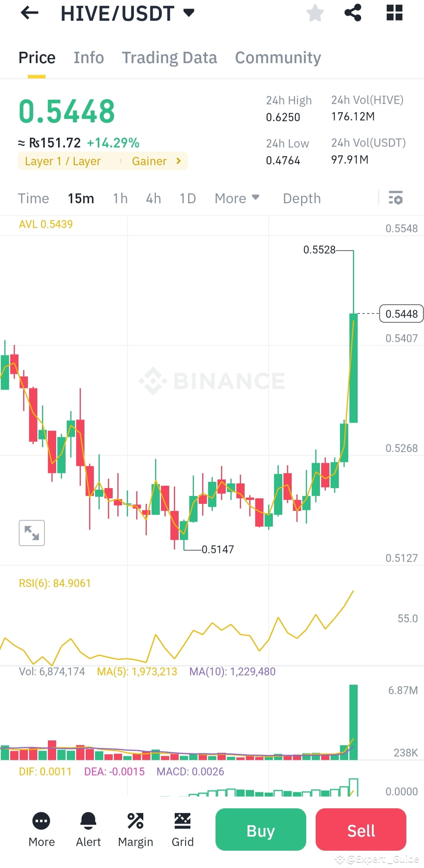
Task: Expand the chart to fullscreen
Action: (x=31, y=532)
